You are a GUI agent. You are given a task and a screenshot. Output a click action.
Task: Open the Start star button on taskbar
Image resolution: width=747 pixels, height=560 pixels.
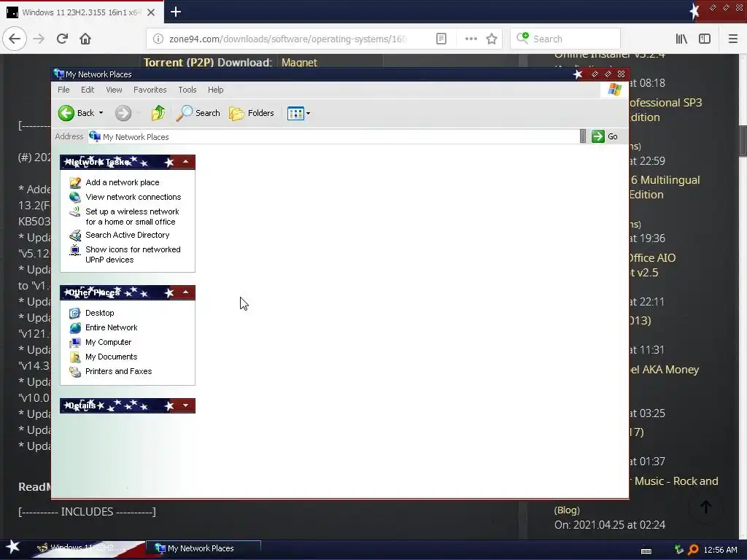[x=13, y=548]
